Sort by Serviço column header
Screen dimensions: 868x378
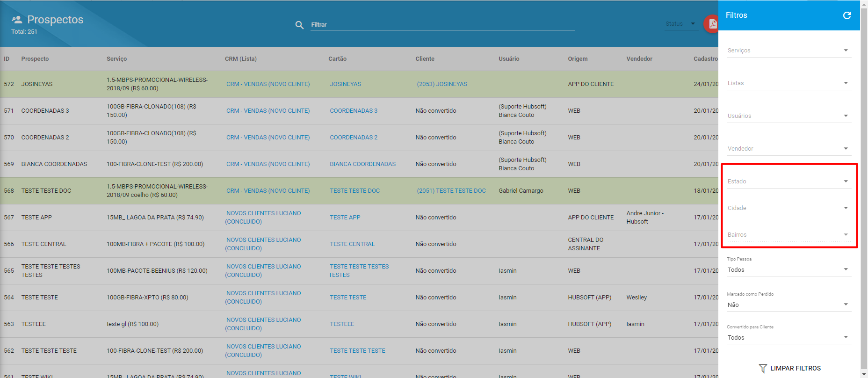pos(116,59)
